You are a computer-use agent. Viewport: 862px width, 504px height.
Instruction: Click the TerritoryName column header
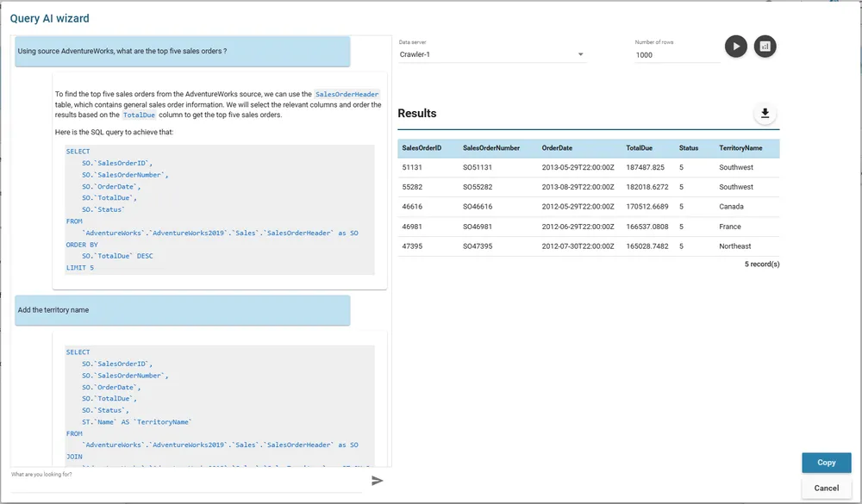click(x=740, y=148)
